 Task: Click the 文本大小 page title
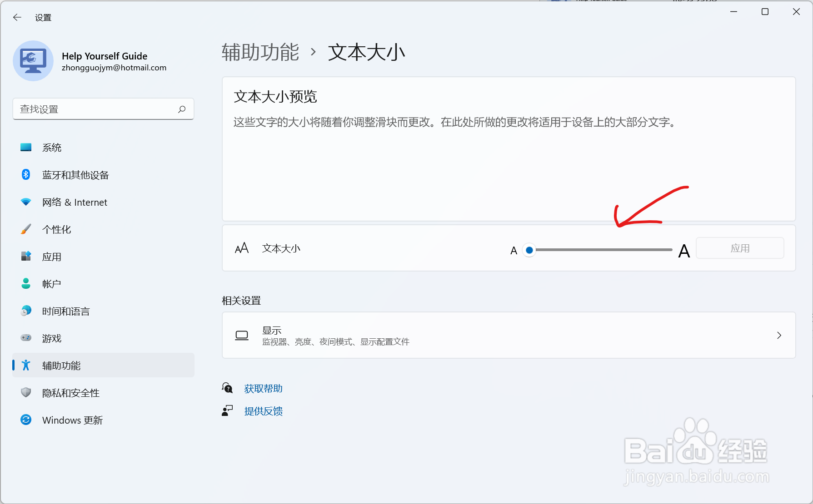point(366,52)
